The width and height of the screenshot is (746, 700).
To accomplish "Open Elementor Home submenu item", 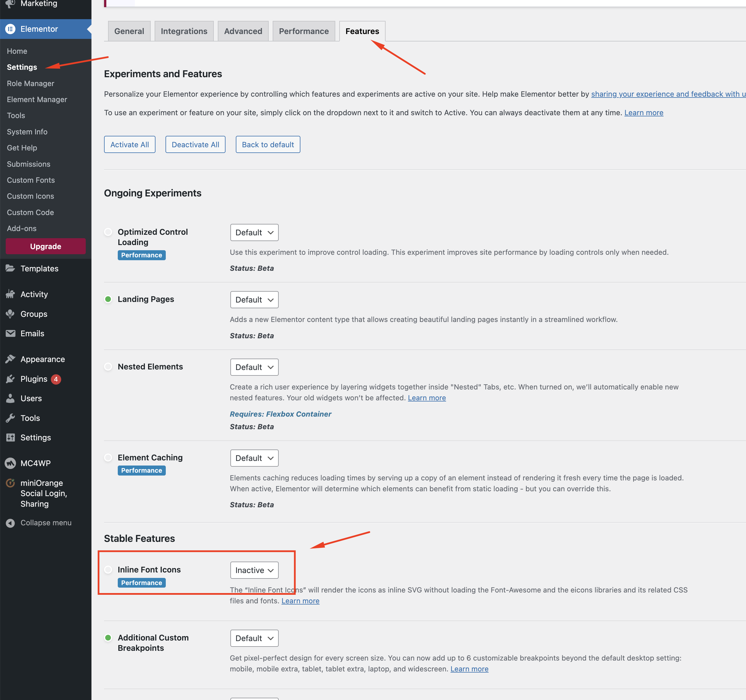I will click(x=17, y=51).
